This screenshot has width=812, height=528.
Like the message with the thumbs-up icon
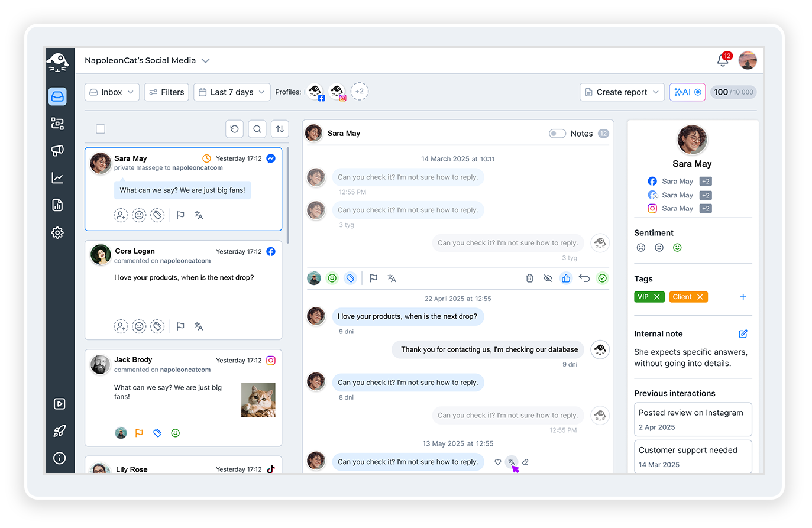566,278
